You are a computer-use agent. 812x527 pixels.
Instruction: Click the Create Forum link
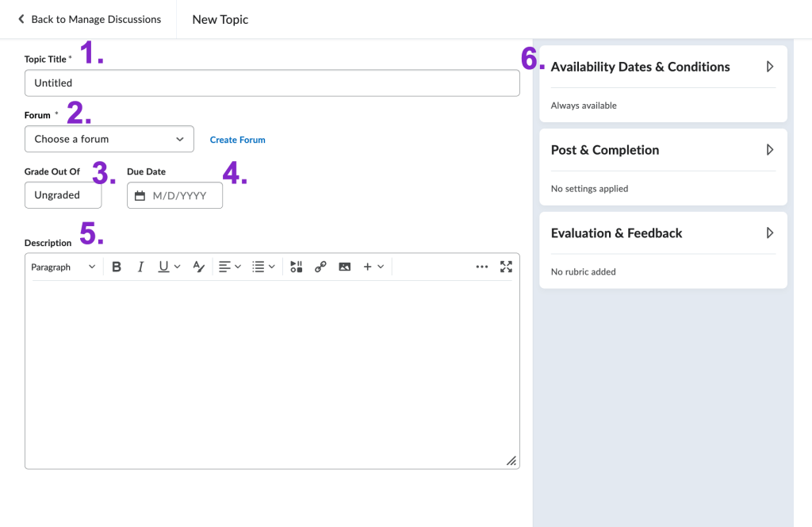[x=237, y=140]
